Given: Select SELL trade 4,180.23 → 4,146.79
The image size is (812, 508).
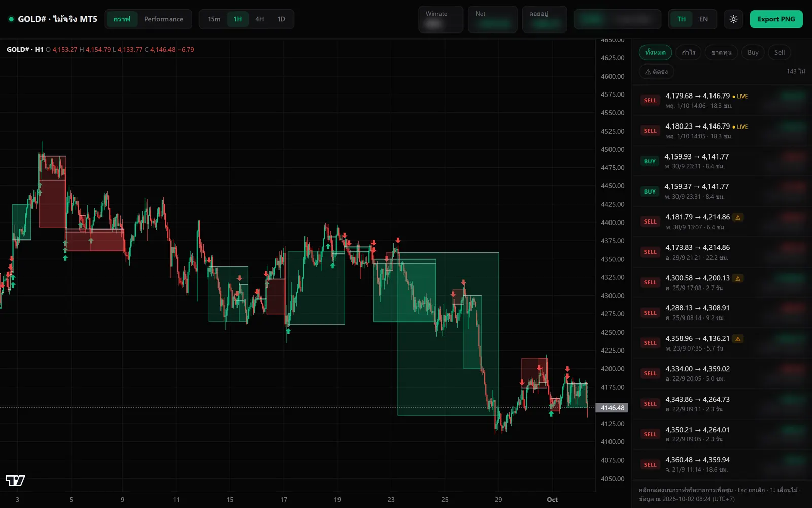Looking at the screenshot, I should tap(722, 131).
